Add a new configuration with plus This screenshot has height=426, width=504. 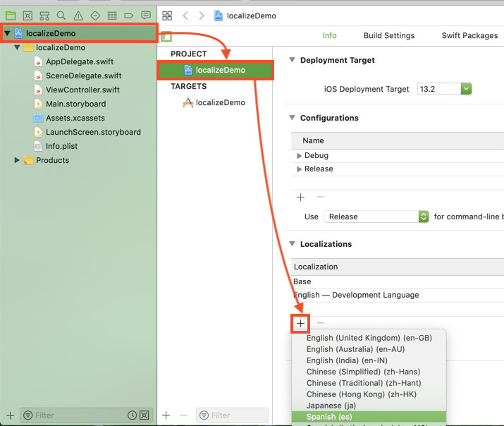coord(300,197)
